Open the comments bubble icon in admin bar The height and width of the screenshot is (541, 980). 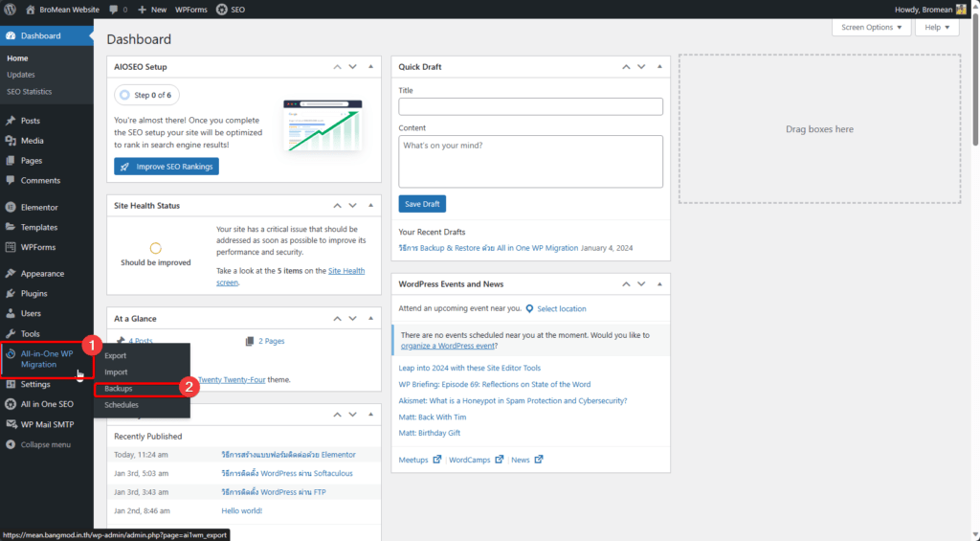(115, 9)
